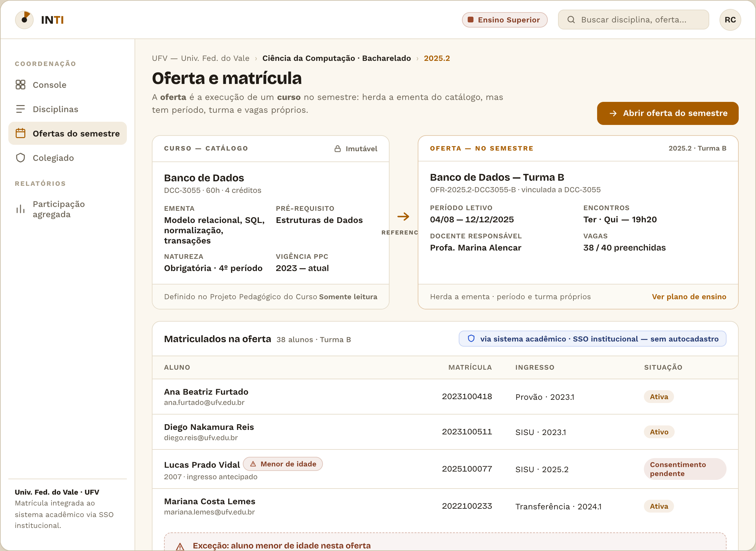Click the Colegiado shield icon

(x=21, y=158)
